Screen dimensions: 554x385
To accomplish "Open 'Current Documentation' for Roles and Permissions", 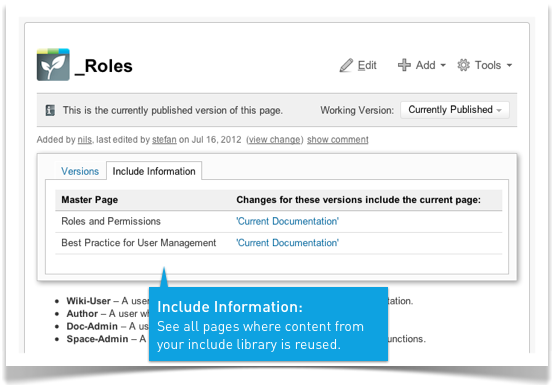I will click(x=287, y=221).
